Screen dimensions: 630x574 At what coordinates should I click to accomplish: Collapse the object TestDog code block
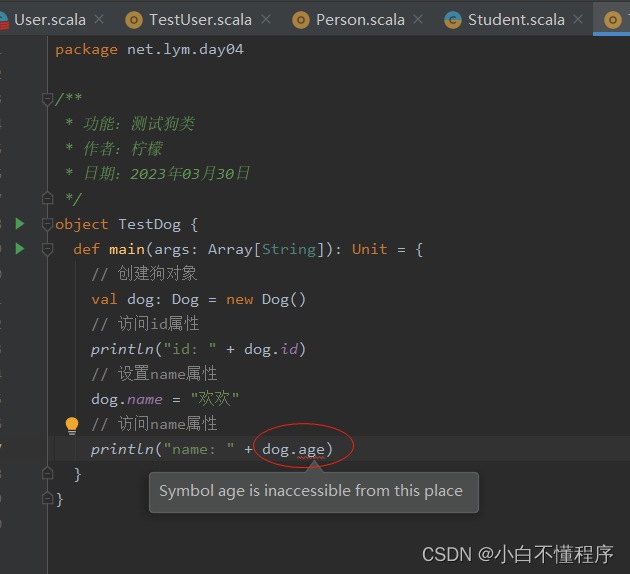coord(47,224)
